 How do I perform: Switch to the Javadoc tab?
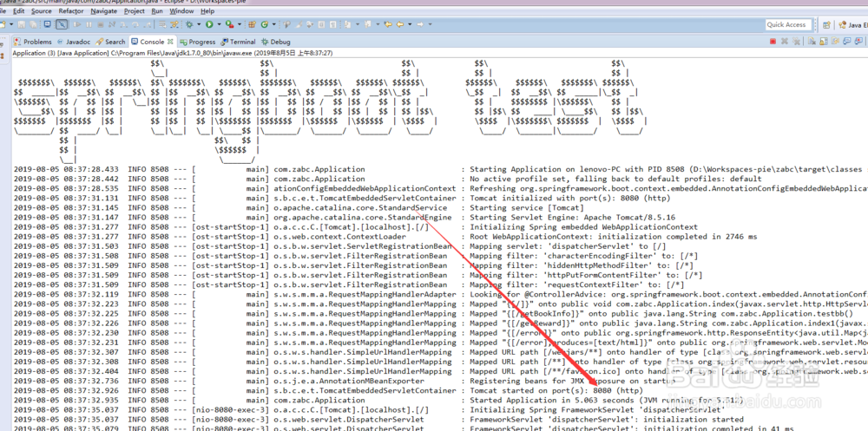click(x=74, y=42)
